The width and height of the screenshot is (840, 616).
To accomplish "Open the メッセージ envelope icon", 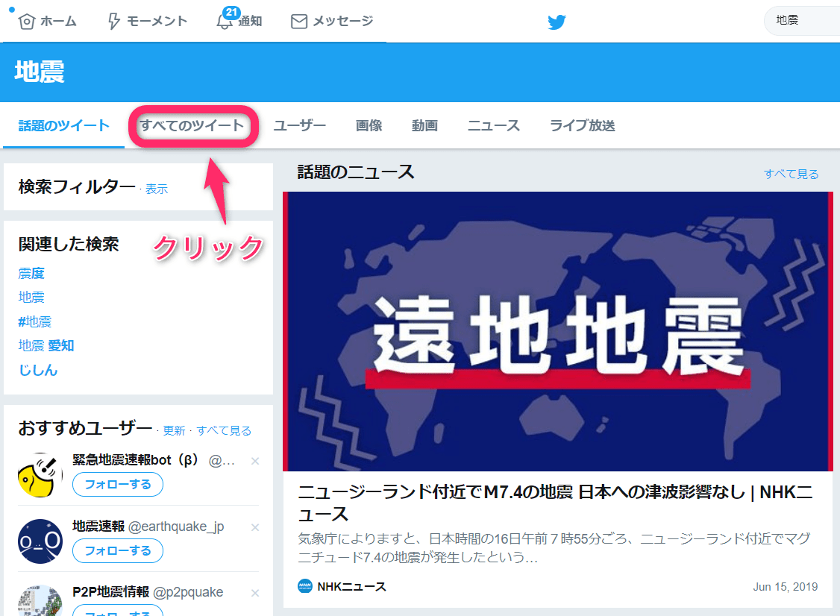I will (299, 22).
